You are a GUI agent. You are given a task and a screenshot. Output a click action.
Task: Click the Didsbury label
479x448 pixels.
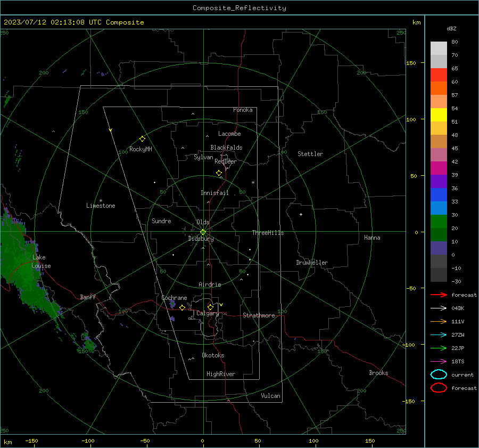click(x=201, y=239)
